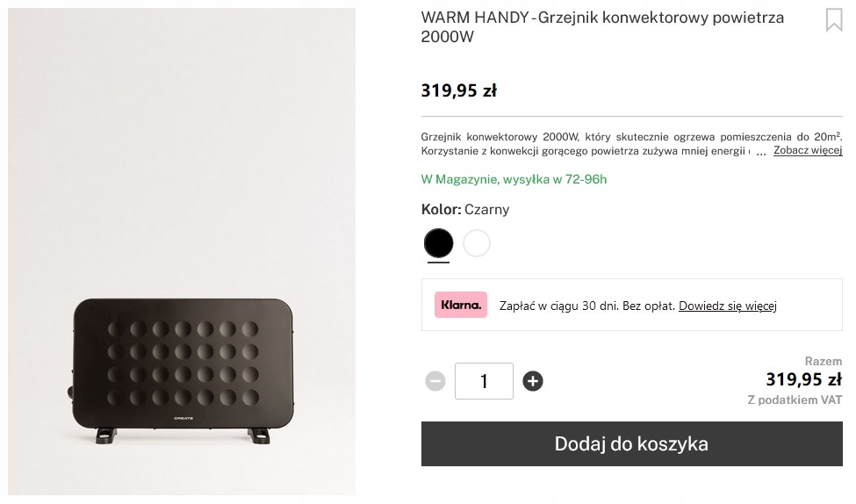Expand description via Zobacz więcej

pos(808,150)
